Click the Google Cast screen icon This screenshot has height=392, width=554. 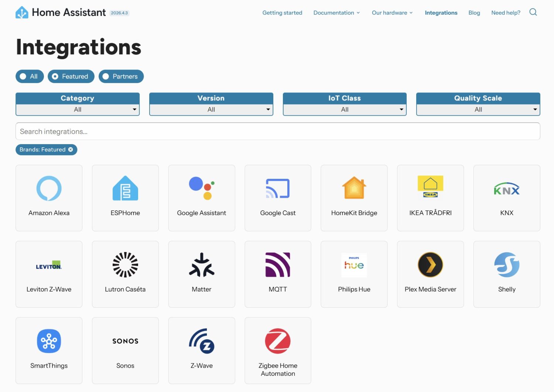click(x=278, y=188)
